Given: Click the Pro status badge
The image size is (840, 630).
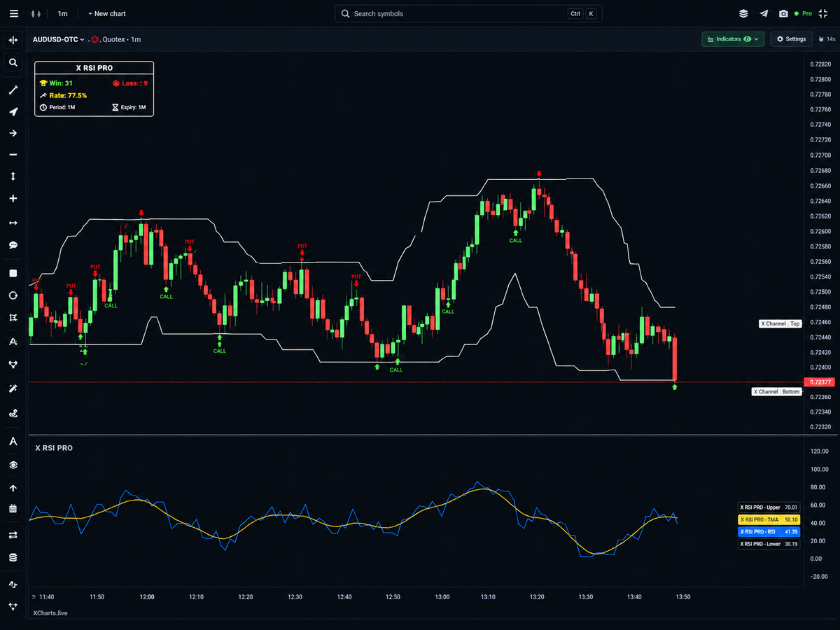Looking at the screenshot, I should coord(803,14).
